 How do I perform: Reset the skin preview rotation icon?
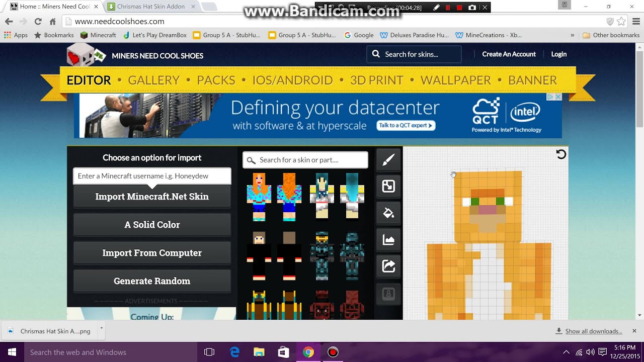pos(561,154)
